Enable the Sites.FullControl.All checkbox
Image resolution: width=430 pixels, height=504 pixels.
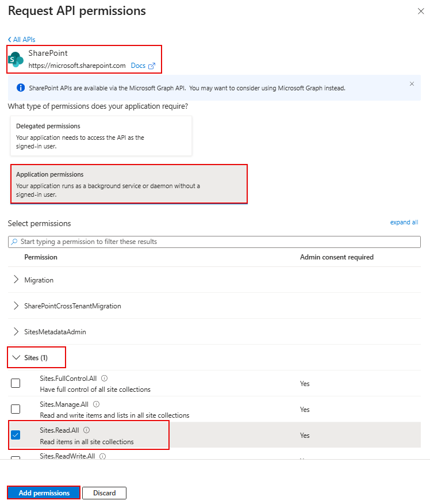coord(16,383)
